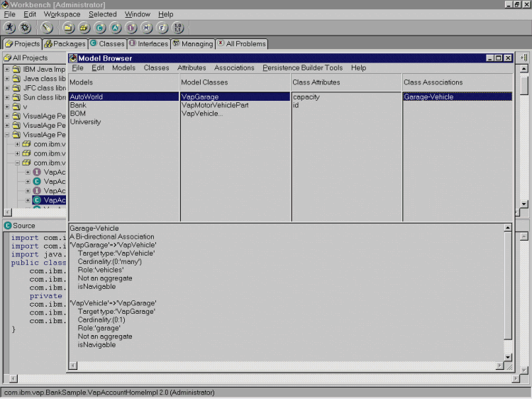Open Persistence Builder Tools menu
The image size is (532, 399).
302,68
